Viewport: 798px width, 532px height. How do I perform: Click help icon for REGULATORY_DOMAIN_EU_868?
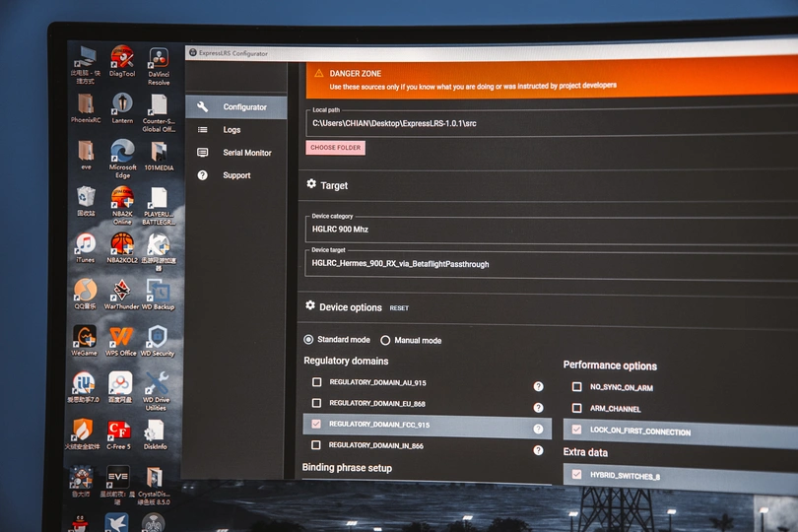[539, 408]
